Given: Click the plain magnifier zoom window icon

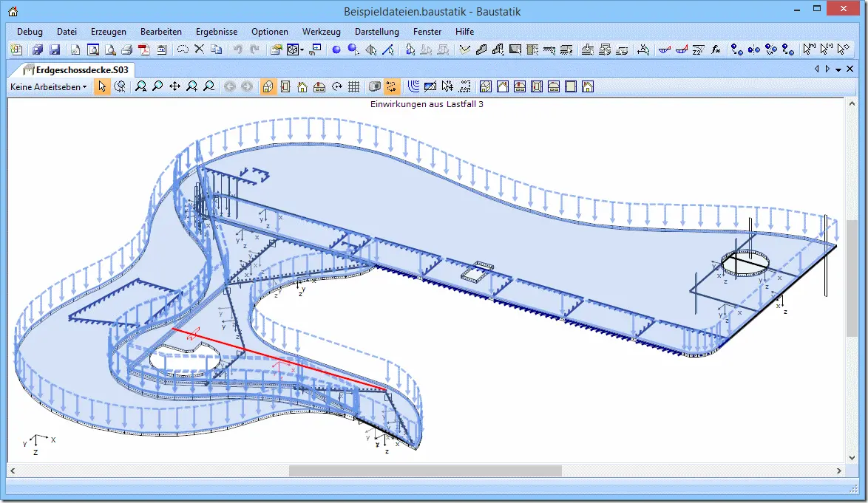Looking at the screenshot, I should pyautogui.click(x=157, y=86).
